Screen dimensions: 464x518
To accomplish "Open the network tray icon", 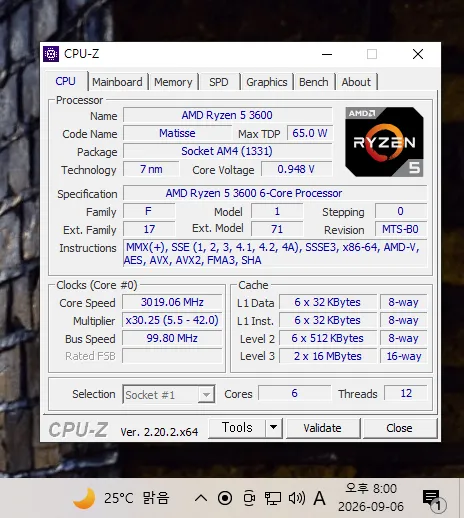I will pos(273,499).
